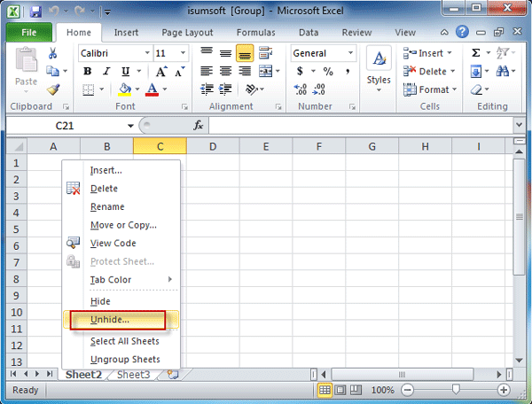Choose Ungroup Sheets in context menu
This screenshot has height=404, width=532.
coord(121,360)
